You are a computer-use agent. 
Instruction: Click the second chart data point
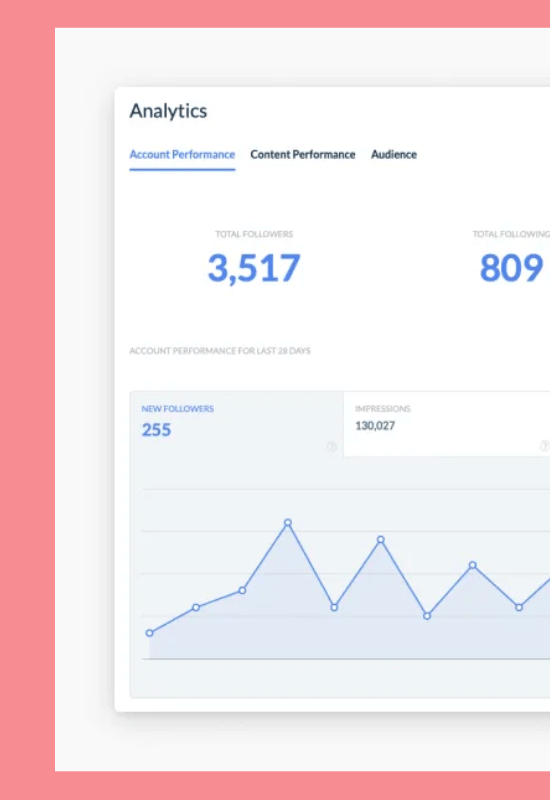196,607
